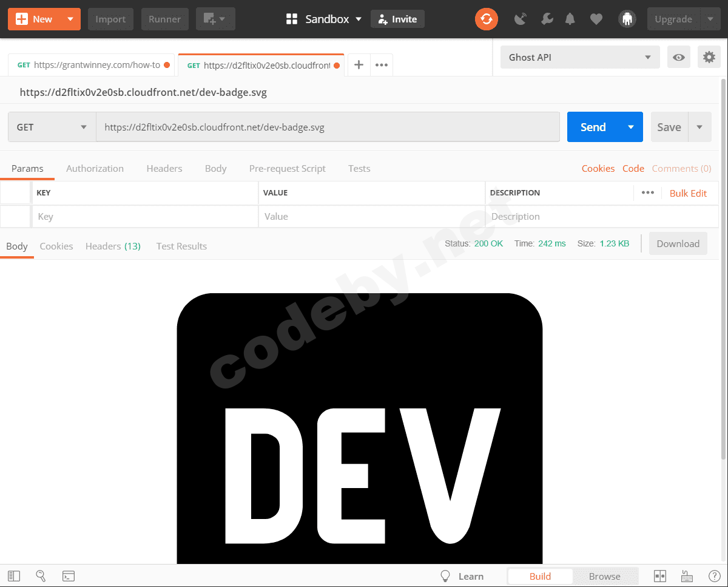The width and height of the screenshot is (728, 587).
Task: Click the Save button
Action: click(669, 127)
